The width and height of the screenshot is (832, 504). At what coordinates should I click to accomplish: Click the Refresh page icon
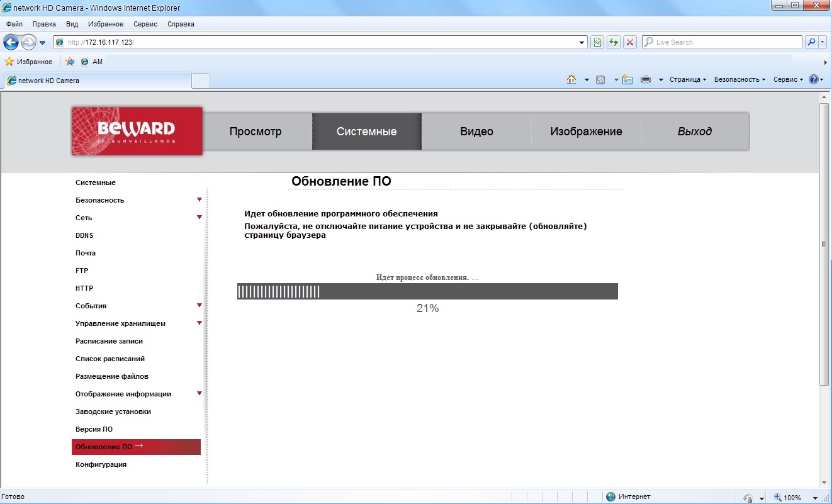pos(613,42)
